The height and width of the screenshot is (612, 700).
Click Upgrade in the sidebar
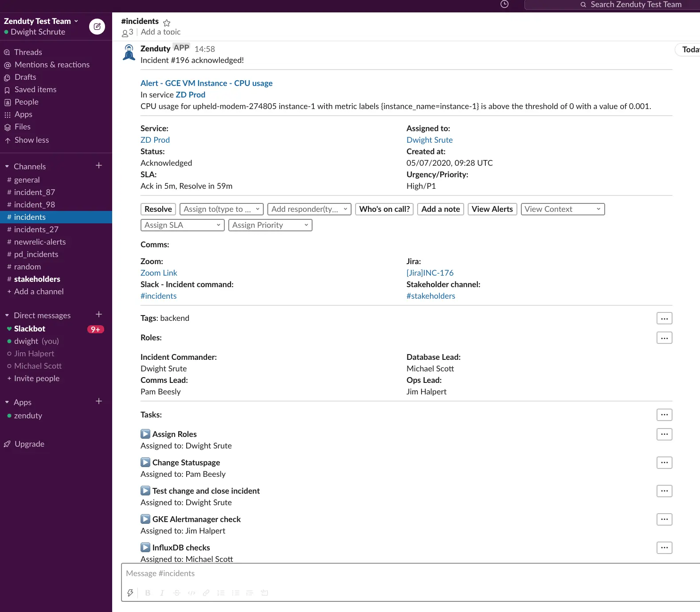point(29,444)
